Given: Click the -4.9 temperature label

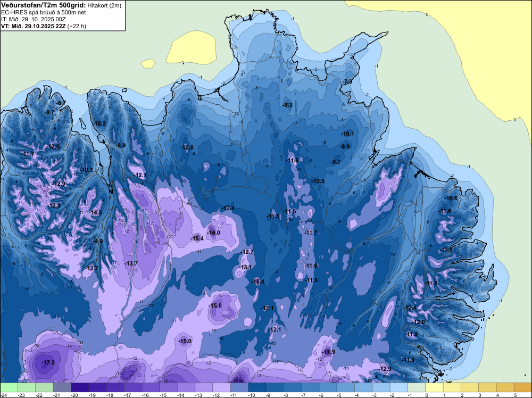Looking at the screenshot, I should 97,241.
